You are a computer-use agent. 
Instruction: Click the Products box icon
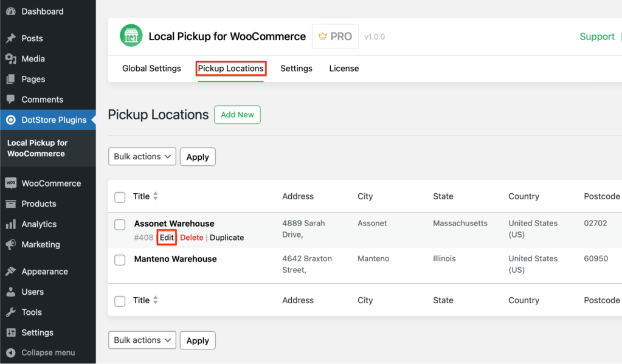click(x=11, y=204)
